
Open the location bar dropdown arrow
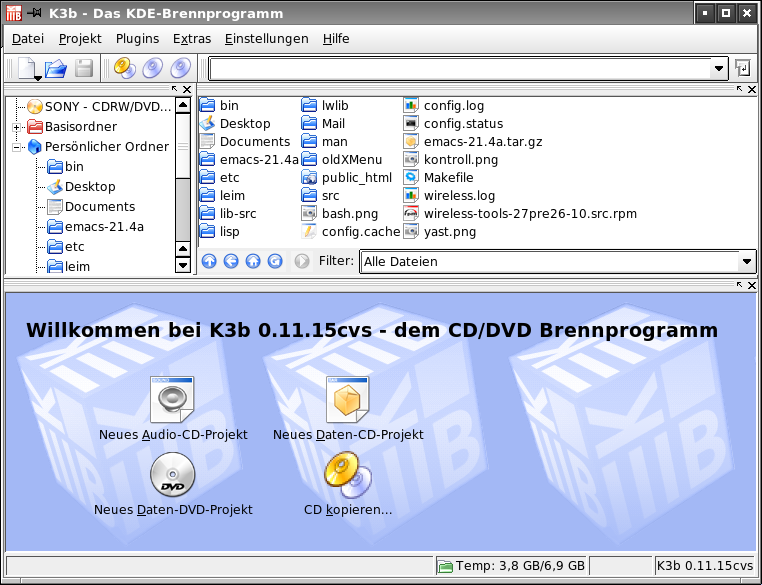pos(719,69)
